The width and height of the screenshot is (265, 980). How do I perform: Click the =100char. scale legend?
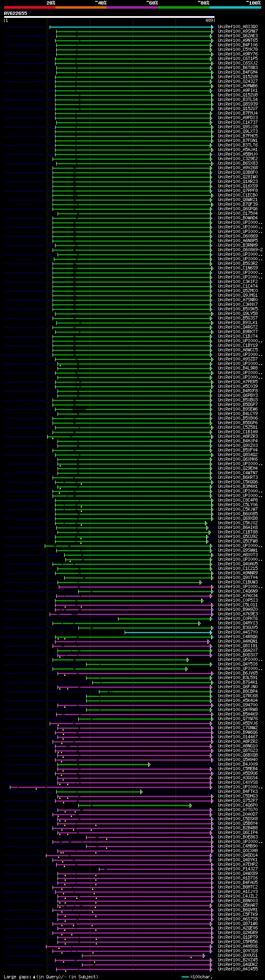[197, 977]
